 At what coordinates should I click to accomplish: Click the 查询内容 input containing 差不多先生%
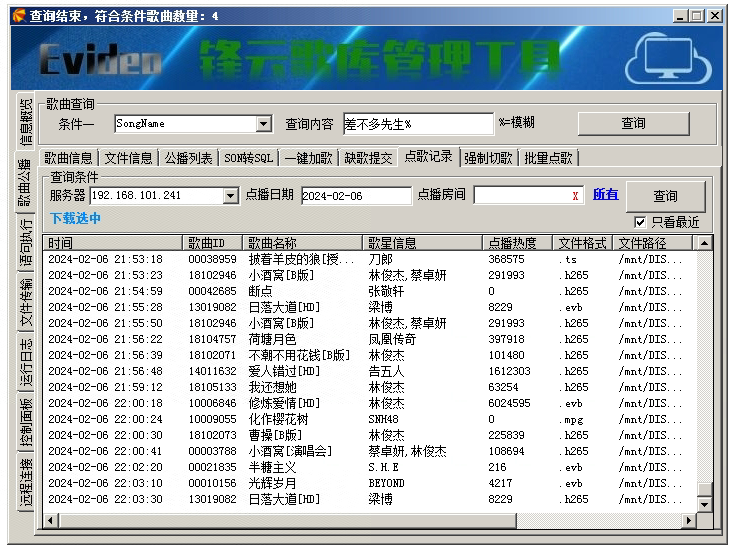pyautogui.click(x=418, y=124)
